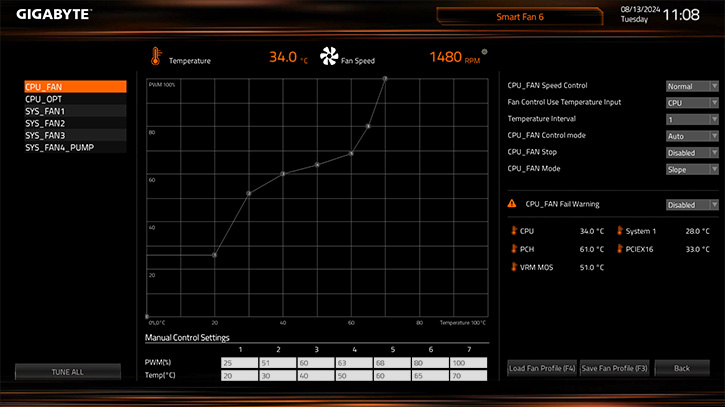The height and width of the screenshot is (407, 725).
Task: Select SYS_FAN1 in the fan list
Action: [76, 111]
